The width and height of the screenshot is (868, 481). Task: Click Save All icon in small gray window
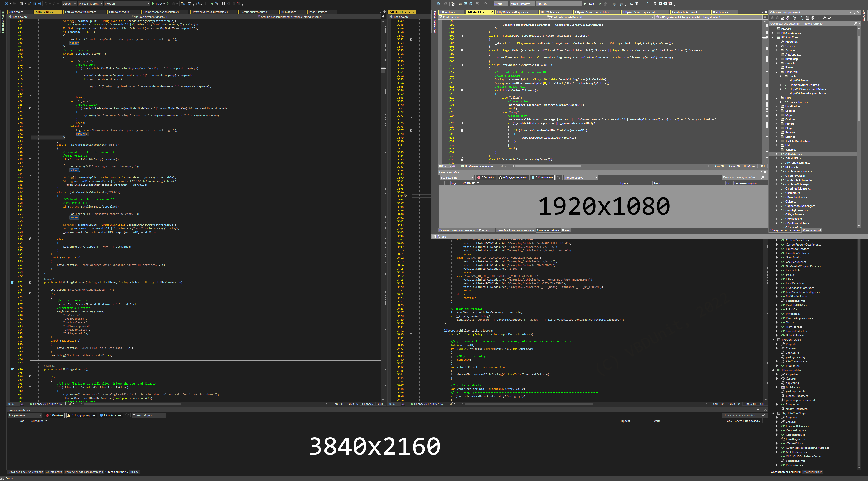click(471, 4)
